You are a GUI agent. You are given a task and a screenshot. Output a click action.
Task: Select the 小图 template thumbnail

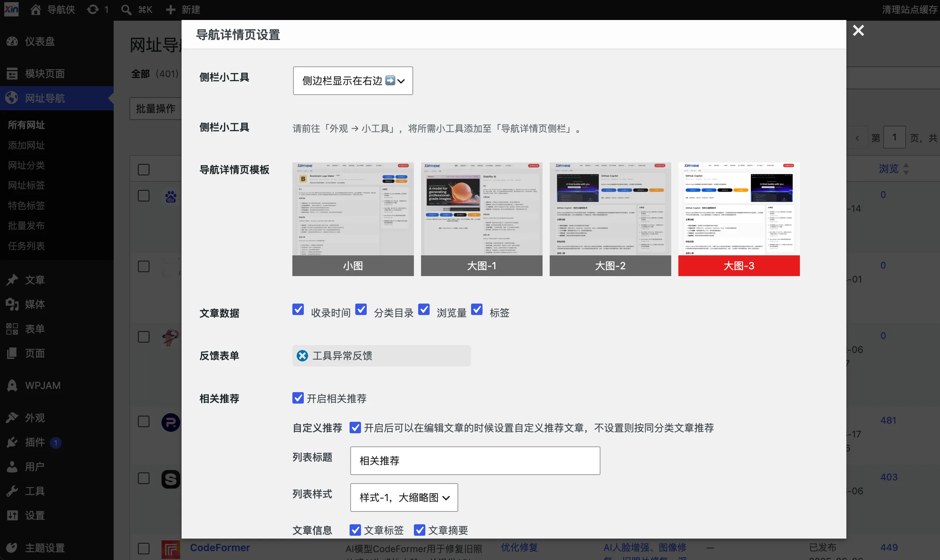353,219
